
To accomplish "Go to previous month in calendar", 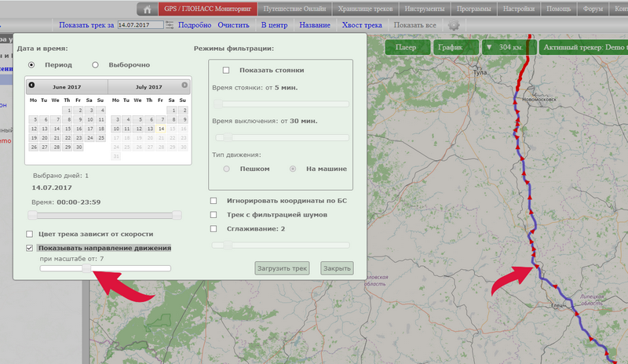I will pyautogui.click(x=31, y=85).
